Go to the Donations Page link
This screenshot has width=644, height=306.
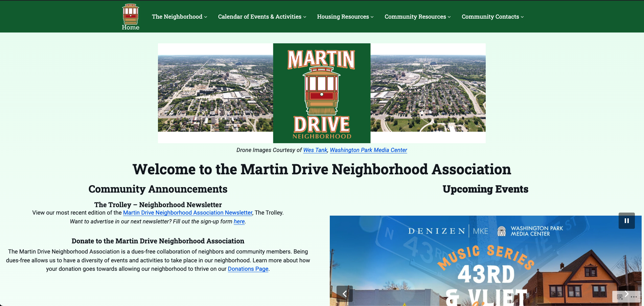(x=248, y=269)
